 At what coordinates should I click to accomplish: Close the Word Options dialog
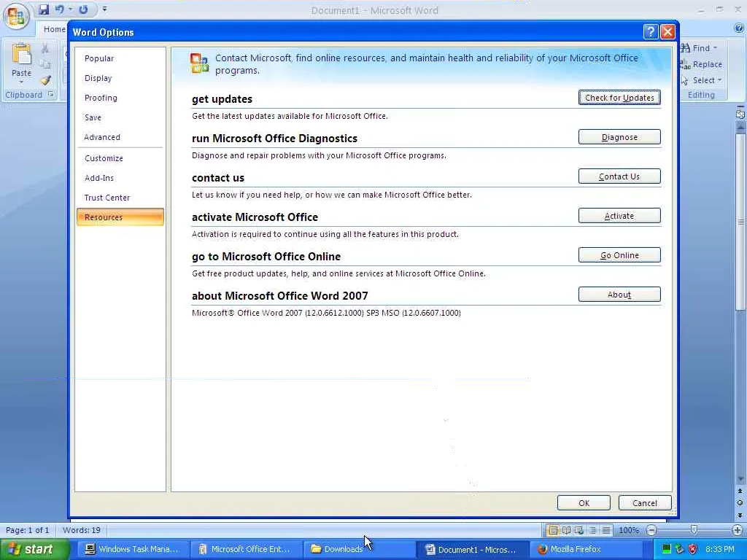tap(668, 32)
